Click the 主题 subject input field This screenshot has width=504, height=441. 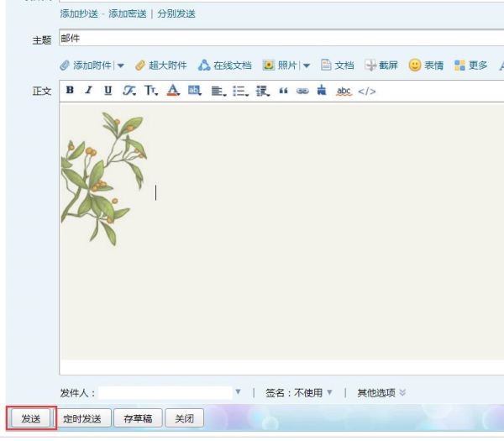281,38
